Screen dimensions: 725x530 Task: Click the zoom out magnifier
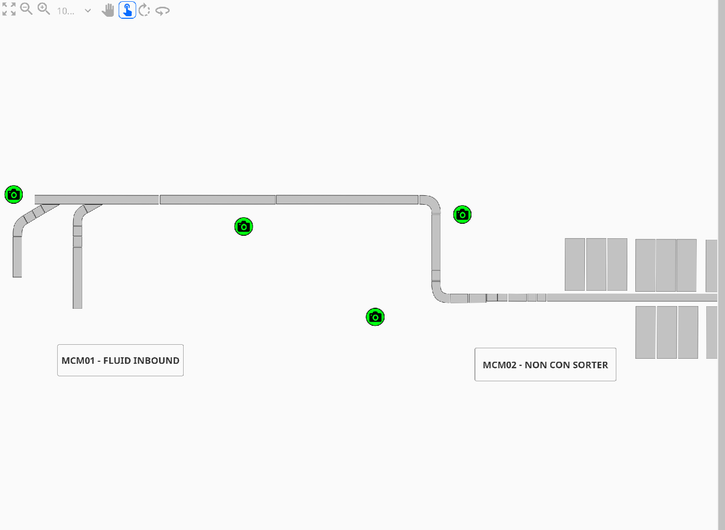[26, 10]
